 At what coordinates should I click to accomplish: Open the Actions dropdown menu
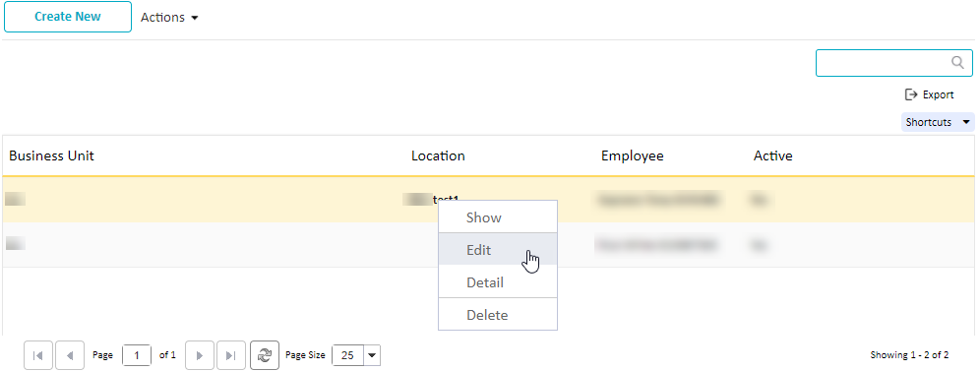coord(169,18)
